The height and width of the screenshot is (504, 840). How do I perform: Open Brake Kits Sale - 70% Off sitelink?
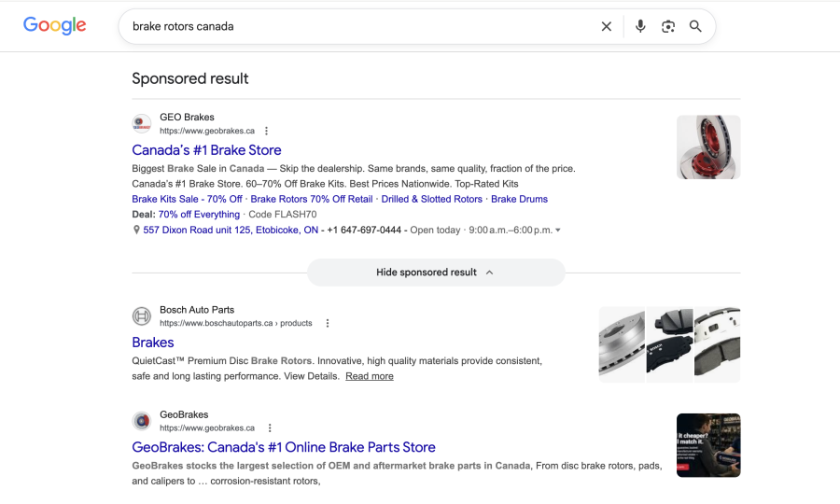point(187,199)
